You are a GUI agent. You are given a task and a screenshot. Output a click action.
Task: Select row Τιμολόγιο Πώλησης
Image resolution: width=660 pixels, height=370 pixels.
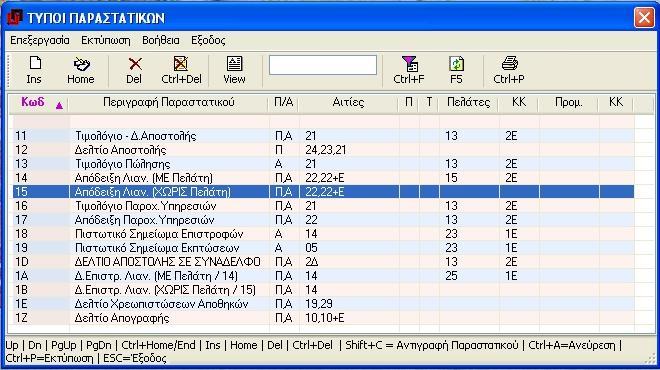click(x=323, y=164)
